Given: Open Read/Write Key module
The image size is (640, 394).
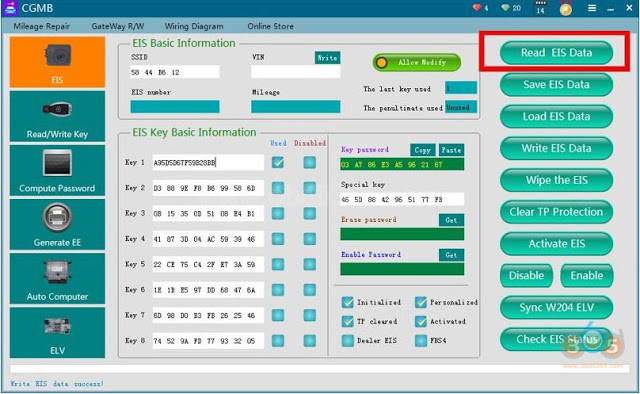Looking at the screenshot, I should click(x=57, y=116).
